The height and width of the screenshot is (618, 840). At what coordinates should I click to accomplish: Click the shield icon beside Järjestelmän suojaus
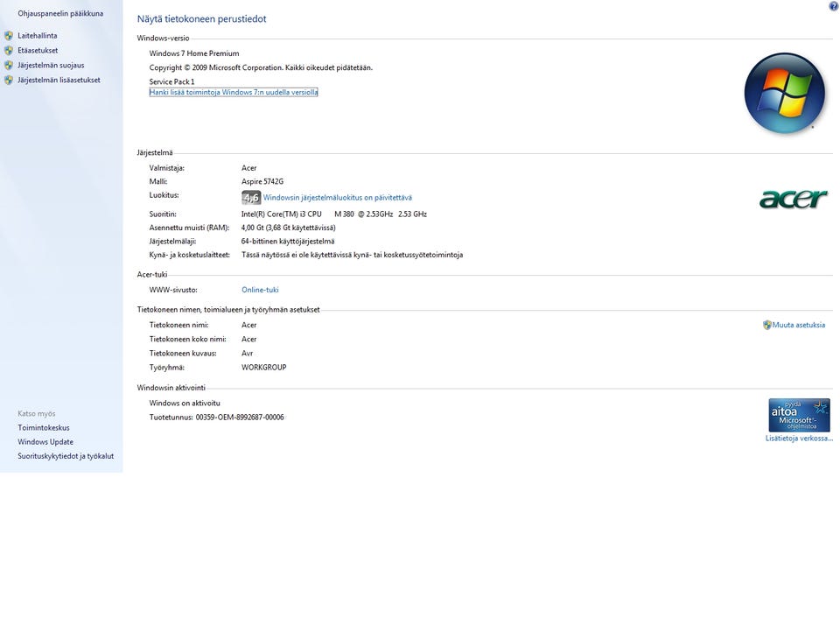pos(9,66)
